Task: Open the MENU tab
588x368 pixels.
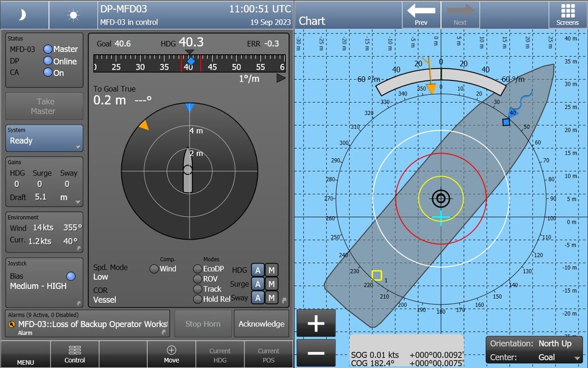Action: tap(25, 354)
